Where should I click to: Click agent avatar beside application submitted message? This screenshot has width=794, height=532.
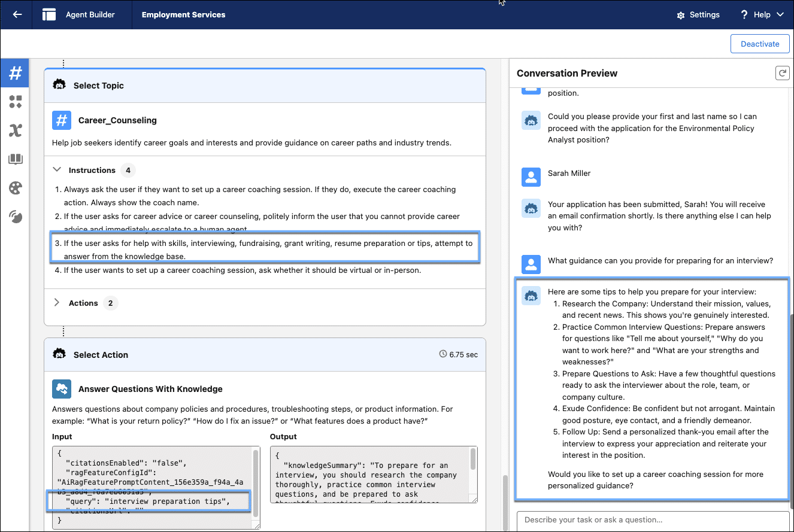[x=531, y=208]
